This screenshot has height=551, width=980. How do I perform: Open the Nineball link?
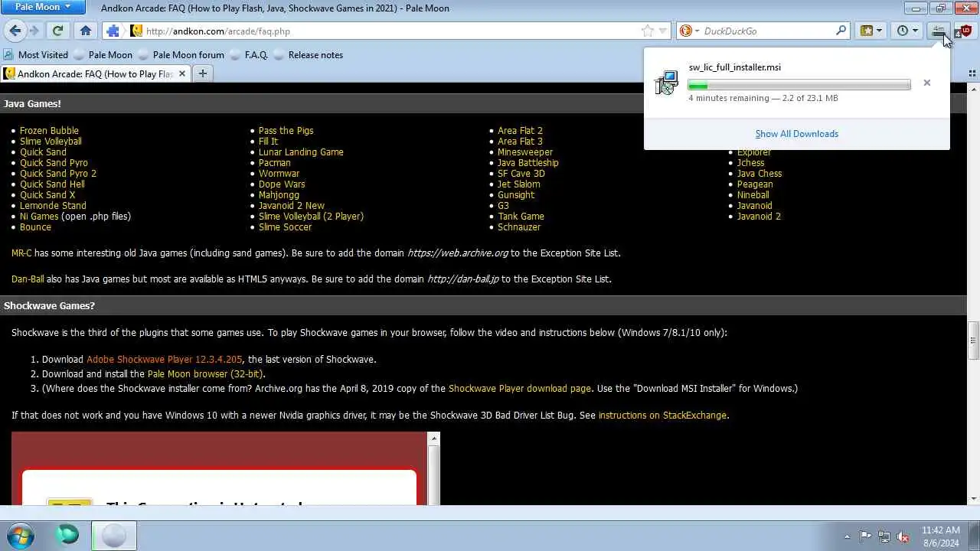[x=753, y=195]
